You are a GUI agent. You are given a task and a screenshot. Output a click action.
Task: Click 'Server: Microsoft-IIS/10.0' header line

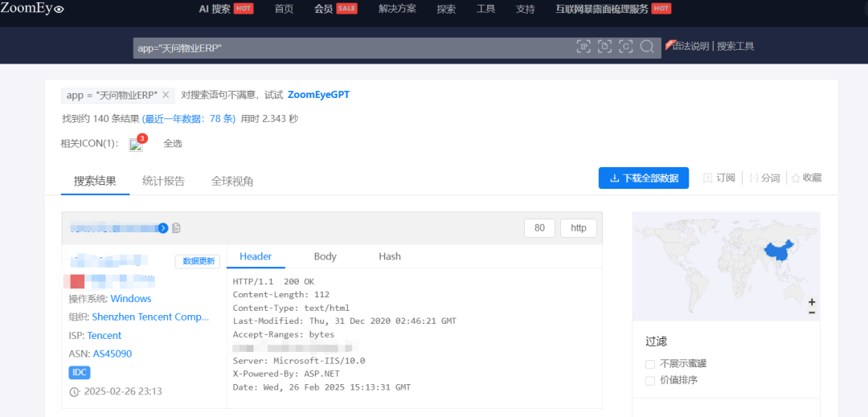click(x=299, y=361)
